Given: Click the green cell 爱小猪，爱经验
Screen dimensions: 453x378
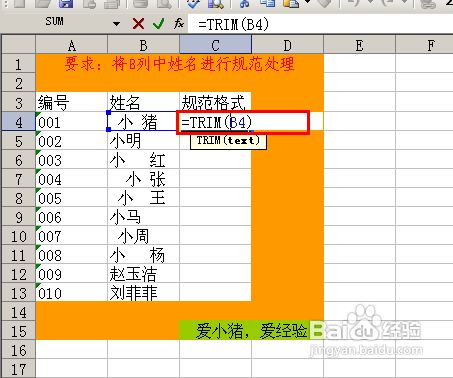Looking at the screenshot, I should [x=251, y=330].
